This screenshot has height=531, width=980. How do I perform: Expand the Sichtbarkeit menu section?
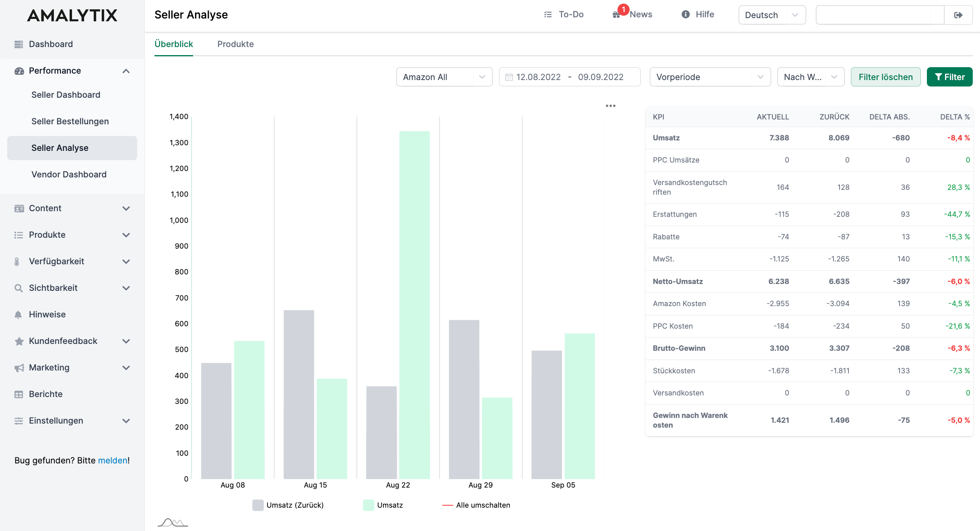(x=126, y=288)
